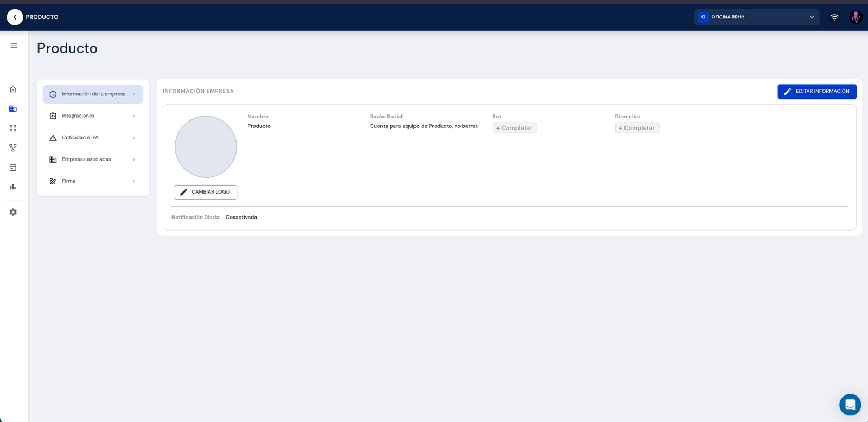Click the Nombre value 'Producto'
868x422 pixels.
point(259,126)
